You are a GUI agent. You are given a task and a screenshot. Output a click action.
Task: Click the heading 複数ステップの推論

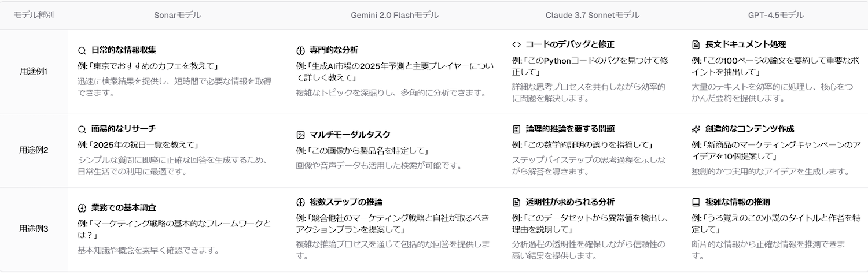(346, 202)
